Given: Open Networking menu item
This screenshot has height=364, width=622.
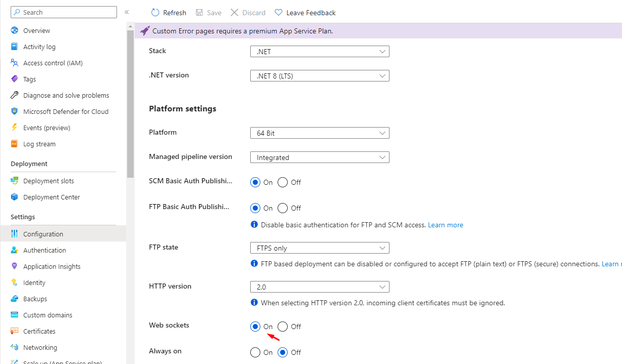Looking at the screenshot, I should point(63,347).
